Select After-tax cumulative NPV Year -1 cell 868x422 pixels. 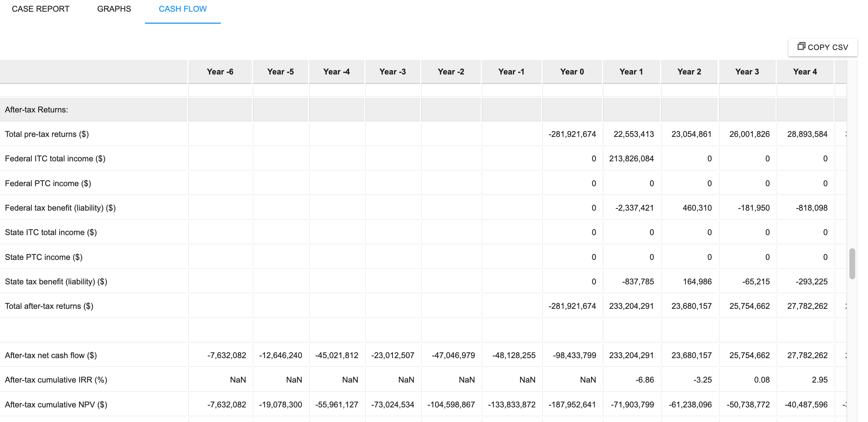[511, 405]
